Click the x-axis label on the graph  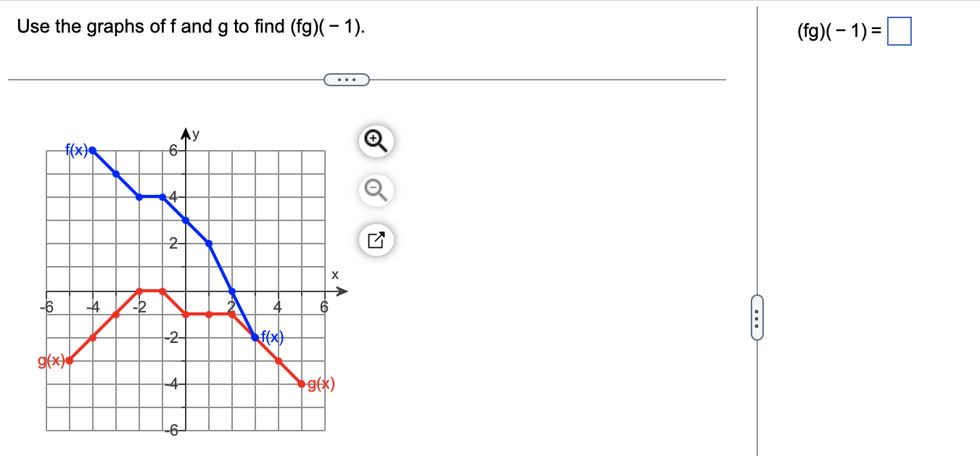click(x=334, y=274)
